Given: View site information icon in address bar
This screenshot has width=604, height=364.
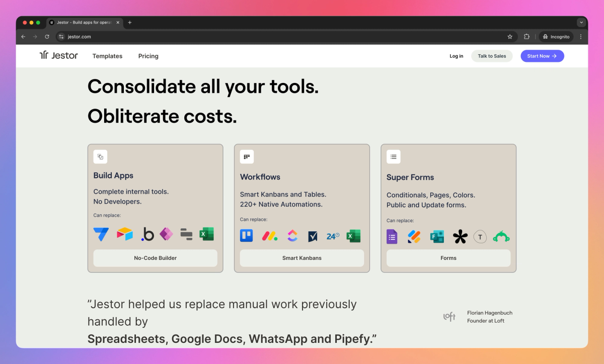Looking at the screenshot, I should (x=61, y=37).
